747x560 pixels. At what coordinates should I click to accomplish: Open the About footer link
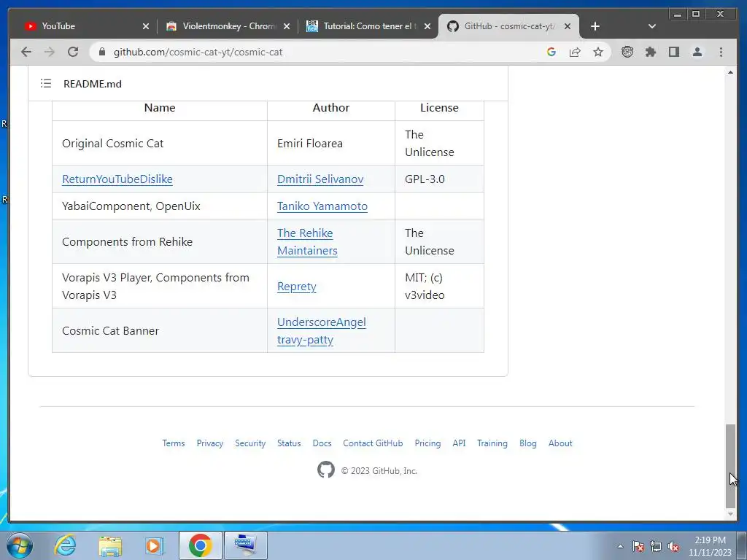click(x=560, y=443)
